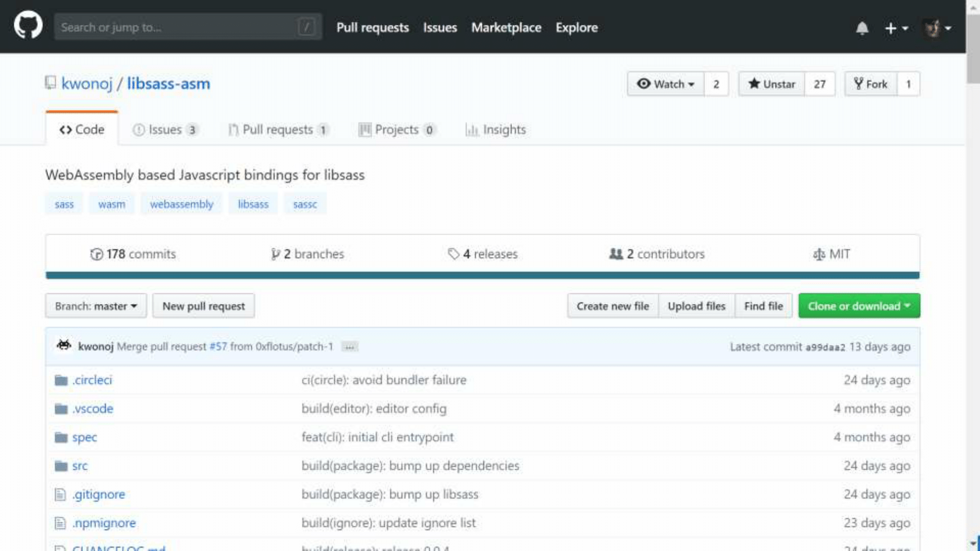The image size is (980, 551).
Task: Switch to the Issues tab
Action: click(165, 129)
